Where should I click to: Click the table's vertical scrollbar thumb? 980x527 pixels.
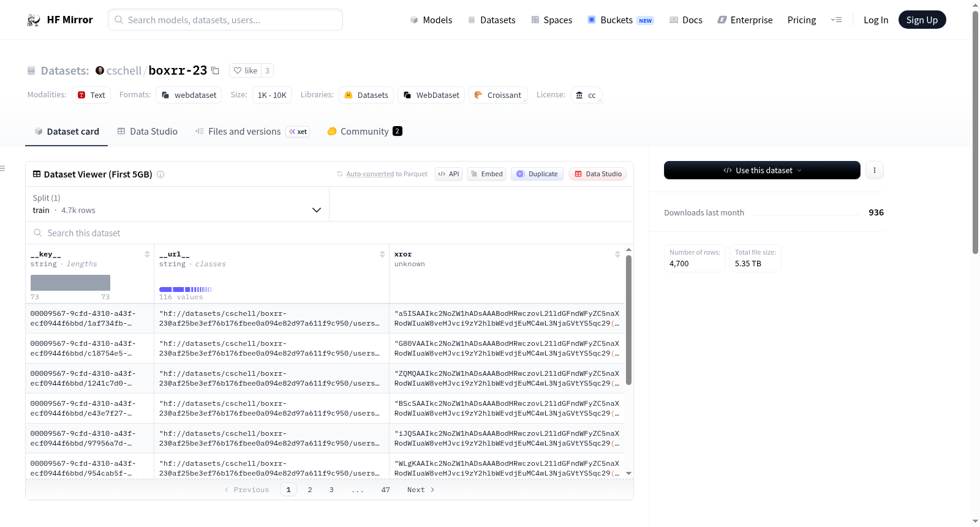click(x=628, y=320)
